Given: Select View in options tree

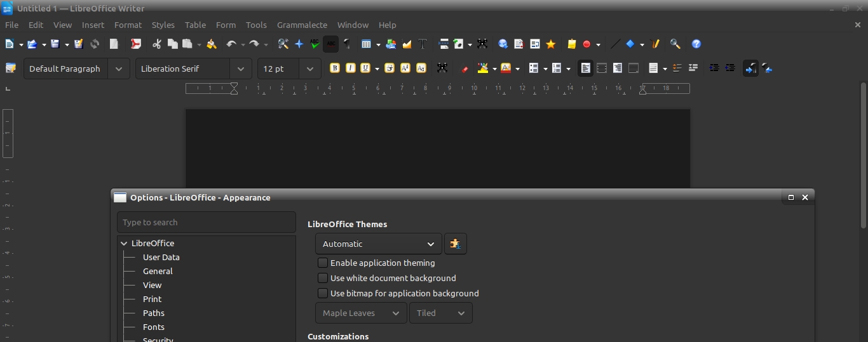Looking at the screenshot, I should 152,285.
